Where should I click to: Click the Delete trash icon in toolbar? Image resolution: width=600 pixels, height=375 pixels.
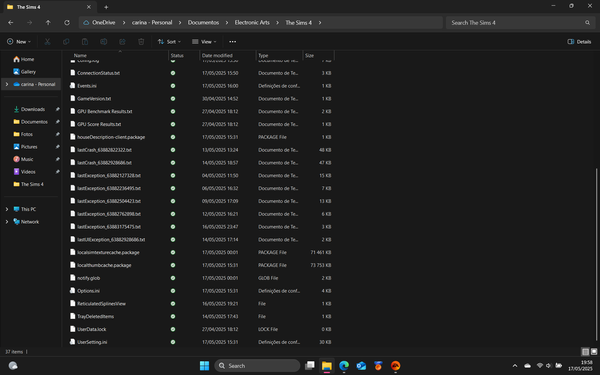pos(141,42)
